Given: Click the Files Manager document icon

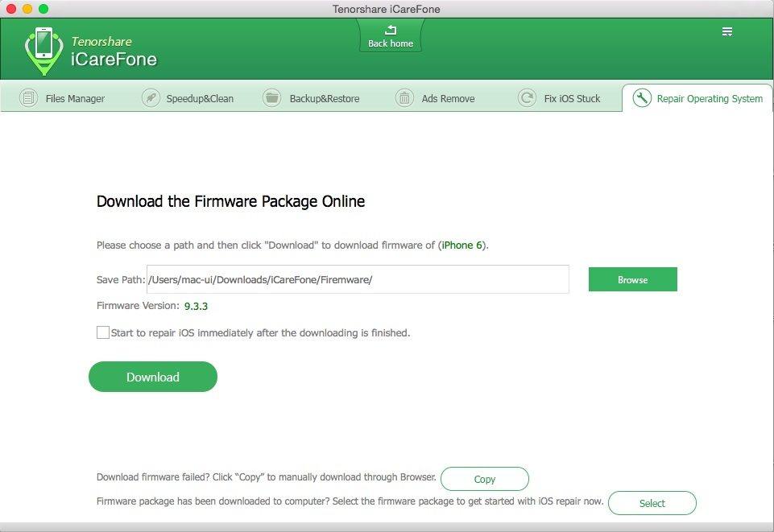Looking at the screenshot, I should 28,97.
